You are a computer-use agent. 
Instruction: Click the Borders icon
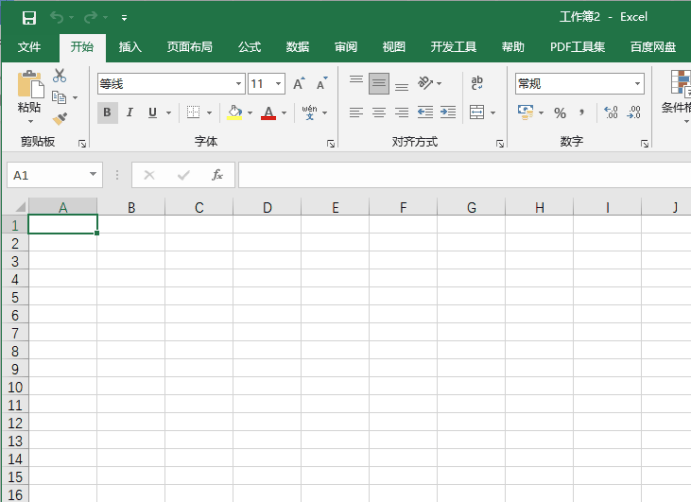(193, 112)
